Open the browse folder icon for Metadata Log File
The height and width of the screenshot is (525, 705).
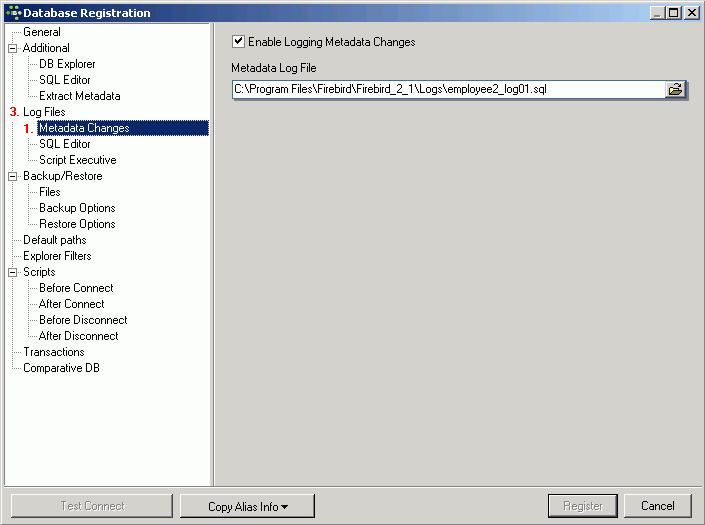[x=675, y=89]
